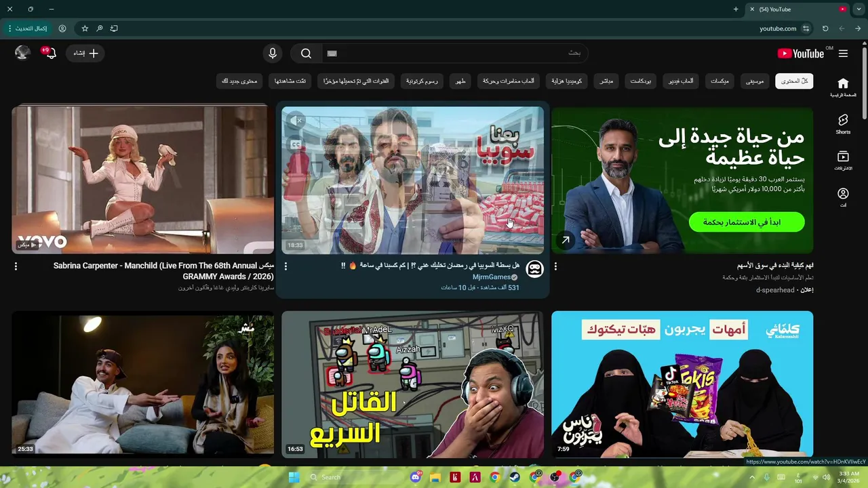Open options menu for Sabrina Carpenter video
This screenshot has width=868, height=488.
(x=16, y=266)
